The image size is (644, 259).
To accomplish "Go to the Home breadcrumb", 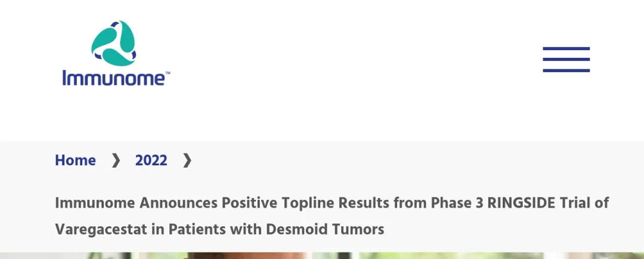I will [x=75, y=160].
